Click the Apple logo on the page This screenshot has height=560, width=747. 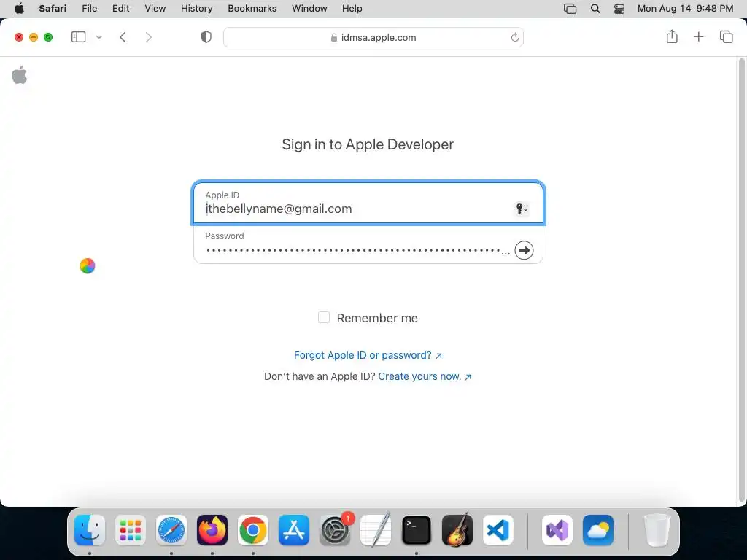click(x=20, y=75)
